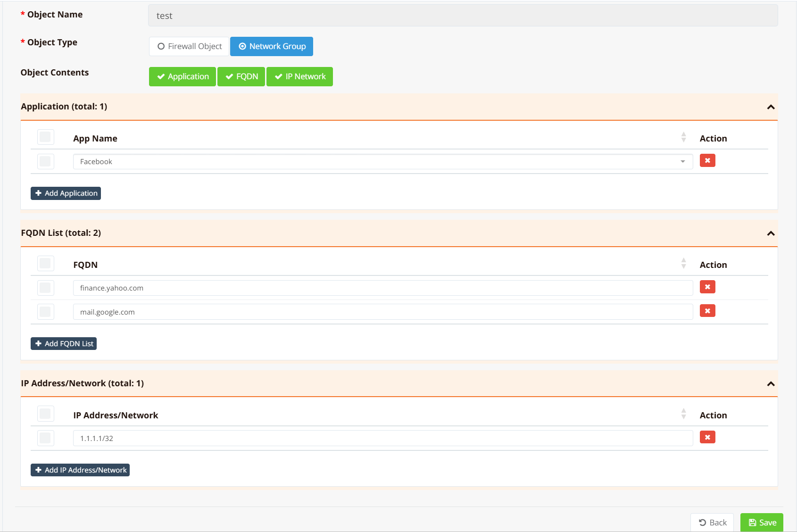
Task: Collapse the FQDN List section
Action: pyautogui.click(x=771, y=233)
